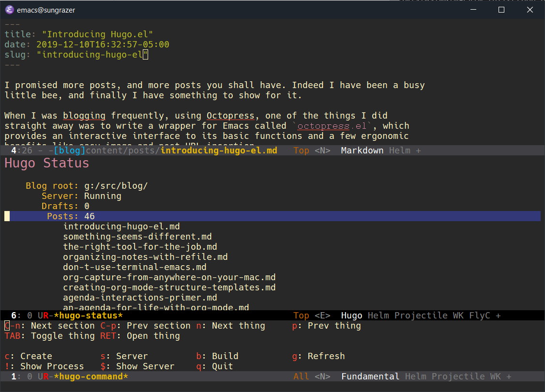Viewport: 545px width, 392px height.
Task: Click 'p: Prev thing' hint
Action: [x=326, y=326]
